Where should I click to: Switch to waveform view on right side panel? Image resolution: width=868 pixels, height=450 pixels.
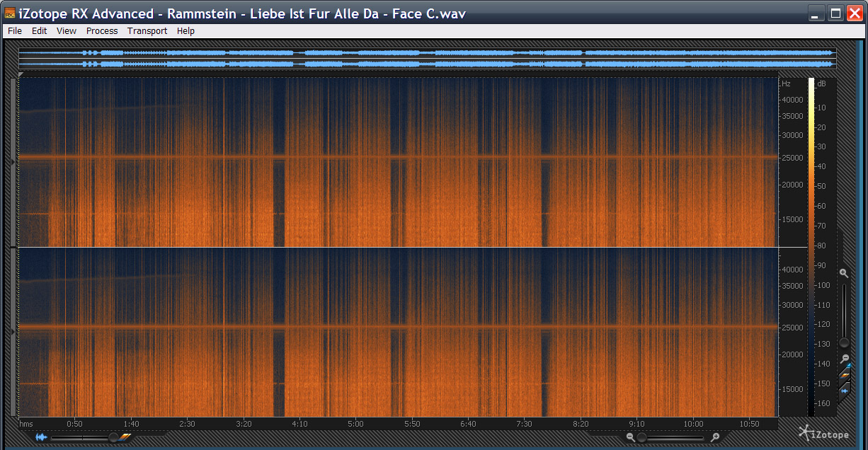pyautogui.click(x=844, y=391)
